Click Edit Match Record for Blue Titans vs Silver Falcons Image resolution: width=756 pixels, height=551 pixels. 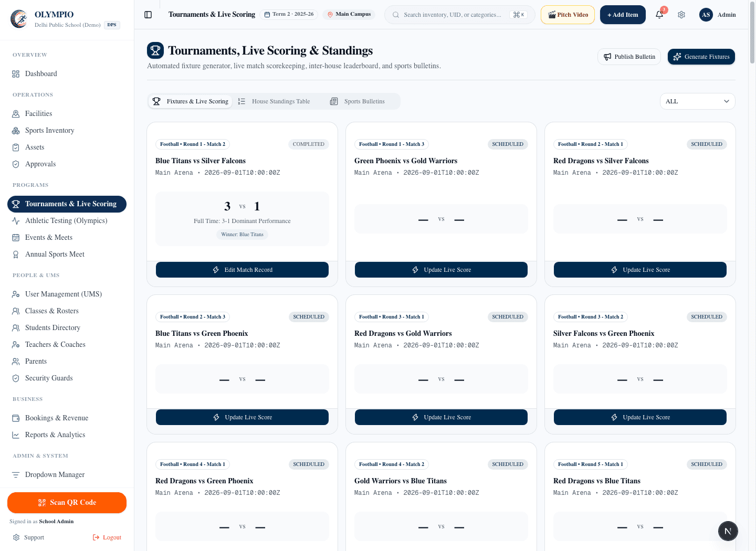pos(242,270)
